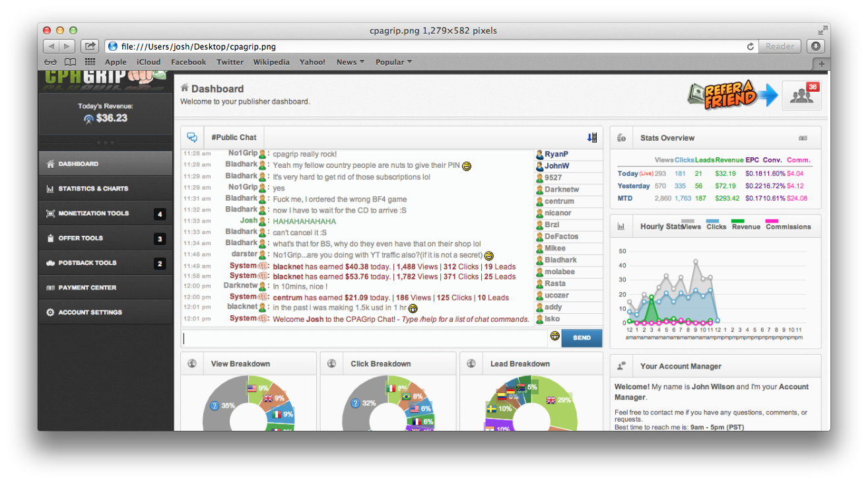The height and width of the screenshot is (483, 868).
Task: Toggle the Views series in Hourly Stats legend
Action: (690, 226)
